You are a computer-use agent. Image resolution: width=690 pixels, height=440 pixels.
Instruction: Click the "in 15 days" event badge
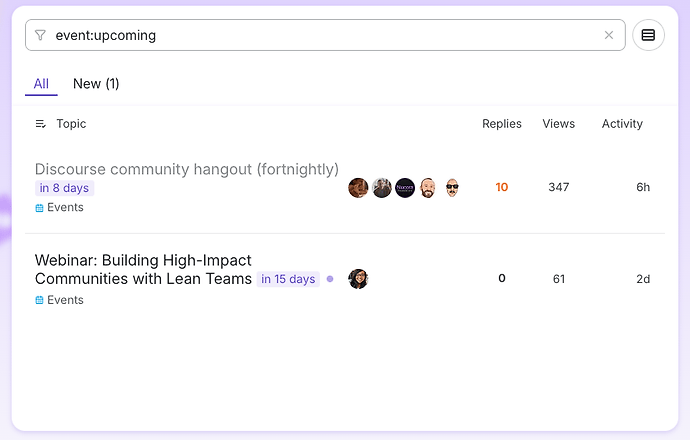click(288, 279)
